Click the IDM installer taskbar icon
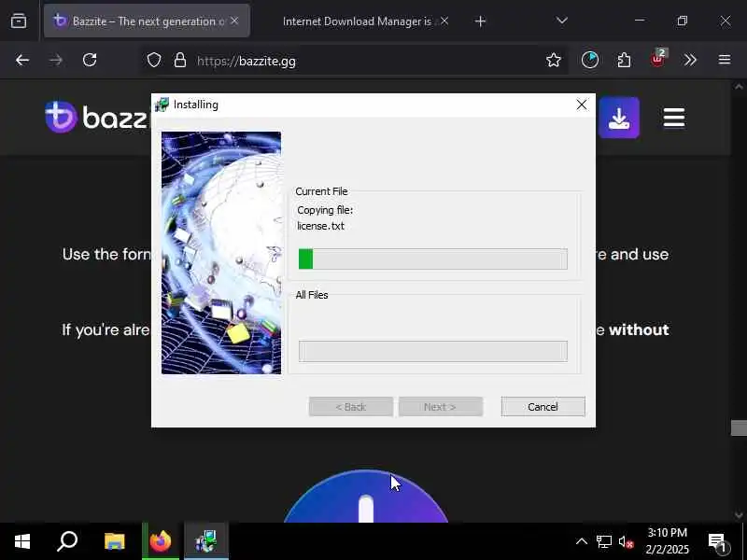The image size is (747, 560). [206, 541]
